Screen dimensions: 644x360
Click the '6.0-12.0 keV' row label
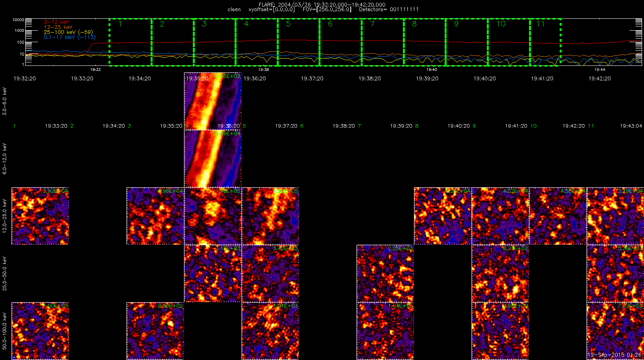(5, 159)
